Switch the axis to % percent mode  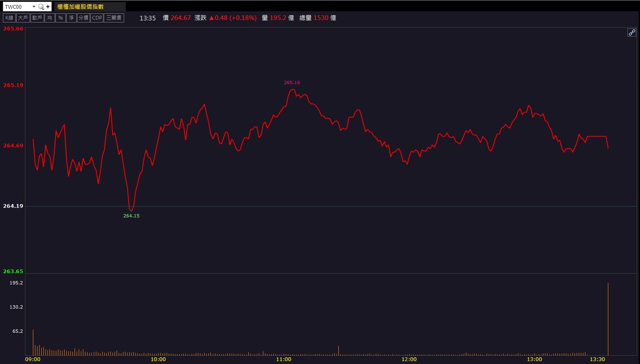[x=60, y=18]
